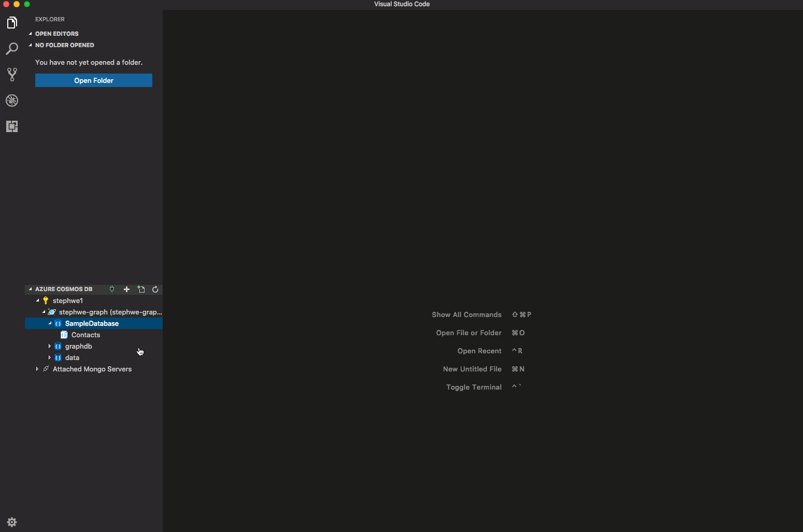Click the planet icon beside stephwe-graph
Viewport: 803px width, 532px height.
point(52,312)
